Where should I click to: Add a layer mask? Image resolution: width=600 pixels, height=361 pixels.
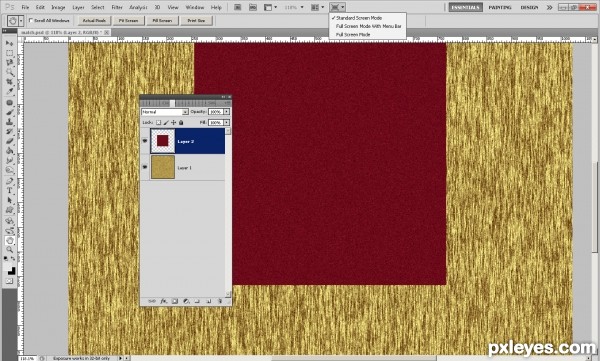tap(174, 301)
